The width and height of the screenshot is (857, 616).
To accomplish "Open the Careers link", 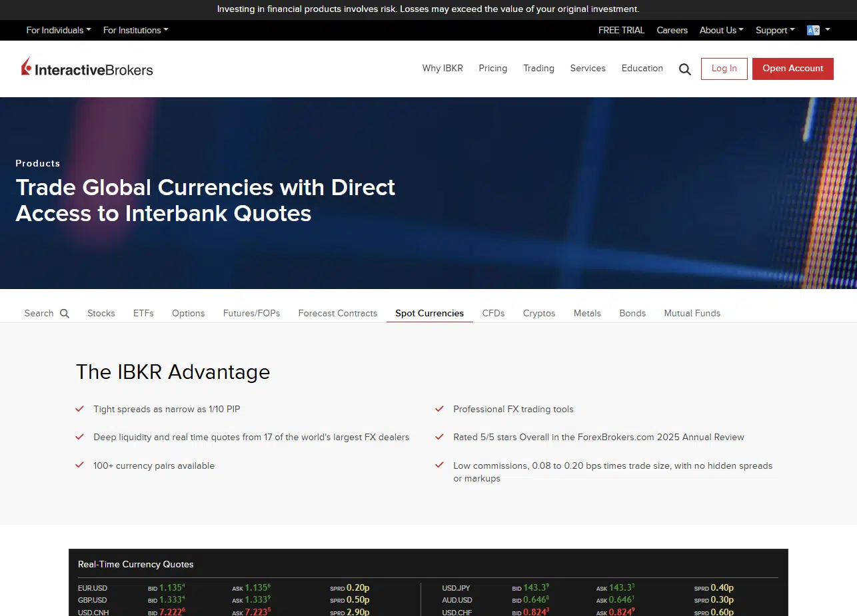I will [x=672, y=30].
